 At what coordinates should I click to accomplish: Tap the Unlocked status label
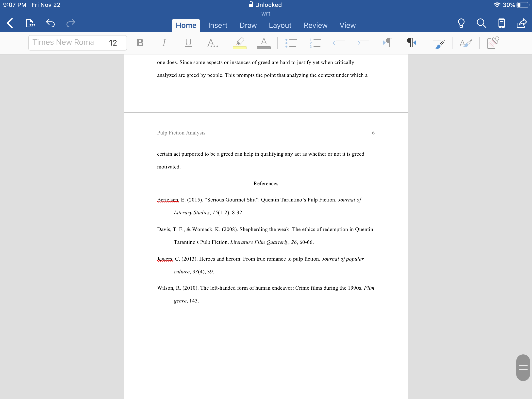[x=268, y=5]
